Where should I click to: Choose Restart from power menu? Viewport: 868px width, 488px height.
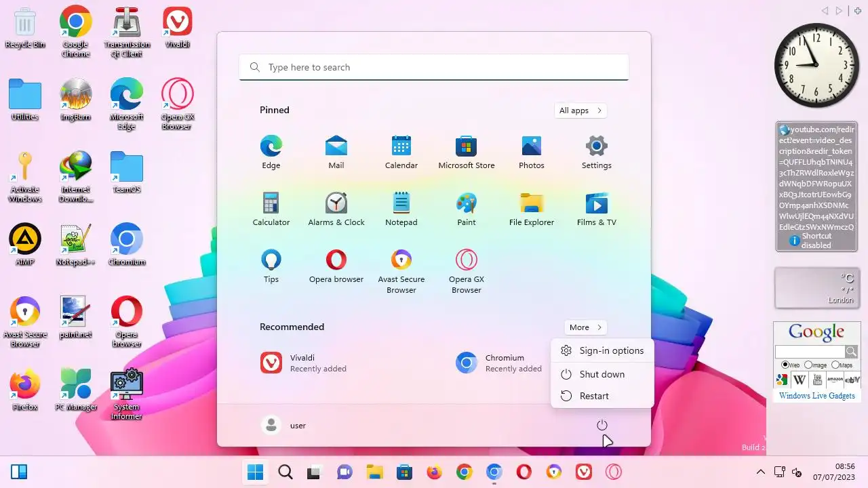click(x=602, y=396)
